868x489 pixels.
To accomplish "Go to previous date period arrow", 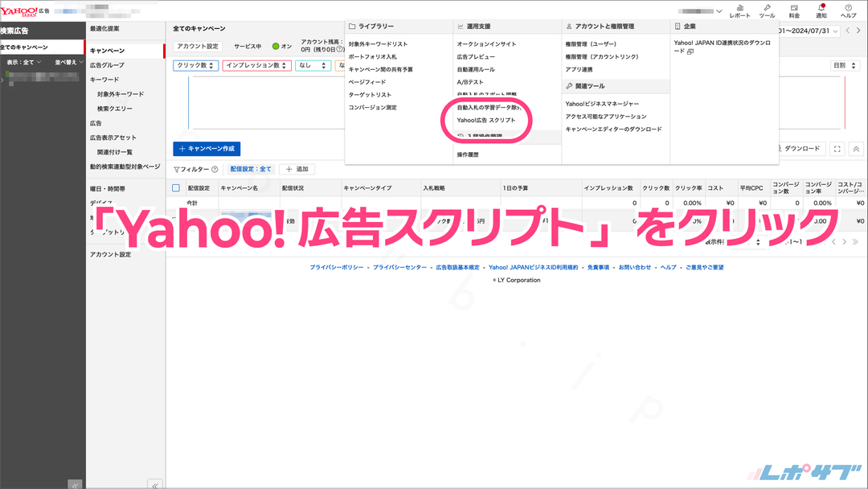I will point(848,31).
